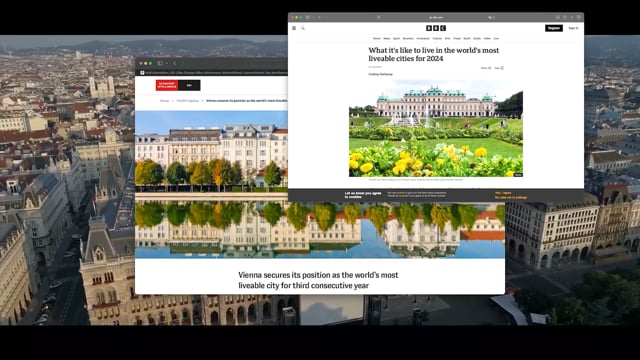Image resolution: width=640 pixels, height=360 pixels.
Task: Click the Home breadcrumb in Economist window
Action: [164, 100]
